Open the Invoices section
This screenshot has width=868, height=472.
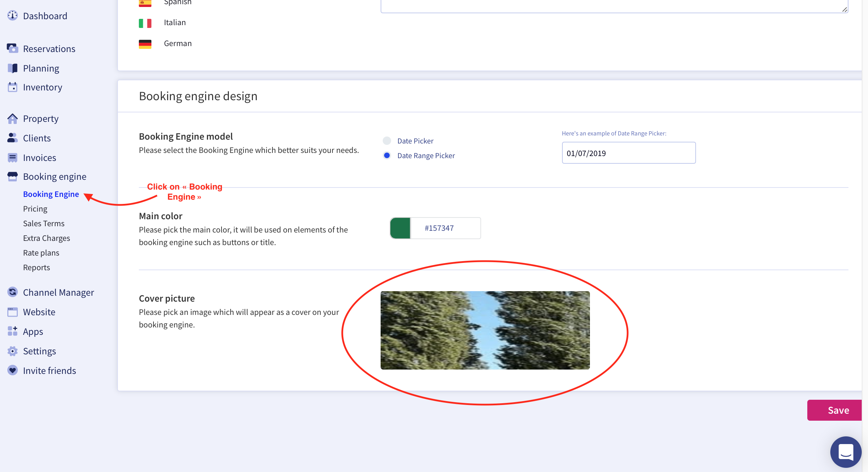(39, 158)
